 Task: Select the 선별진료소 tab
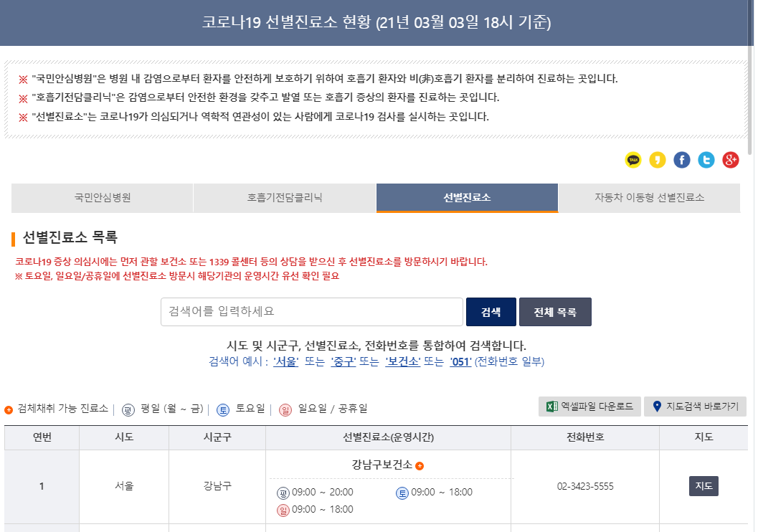[x=467, y=198]
